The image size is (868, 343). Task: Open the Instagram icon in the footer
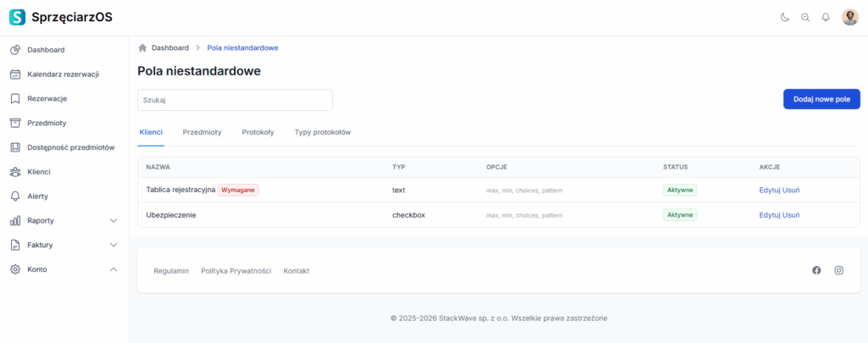[x=838, y=270]
